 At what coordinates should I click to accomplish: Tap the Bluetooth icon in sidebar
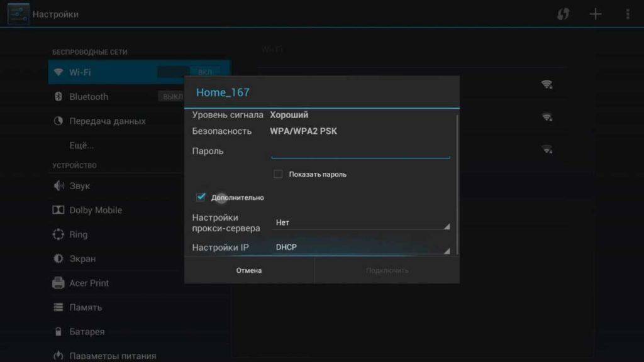coord(58,96)
